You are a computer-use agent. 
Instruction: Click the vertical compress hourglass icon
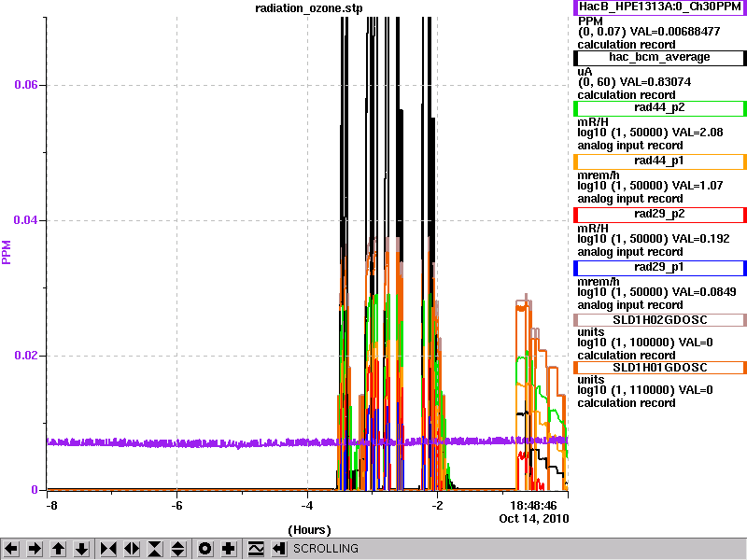tap(155, 549)
